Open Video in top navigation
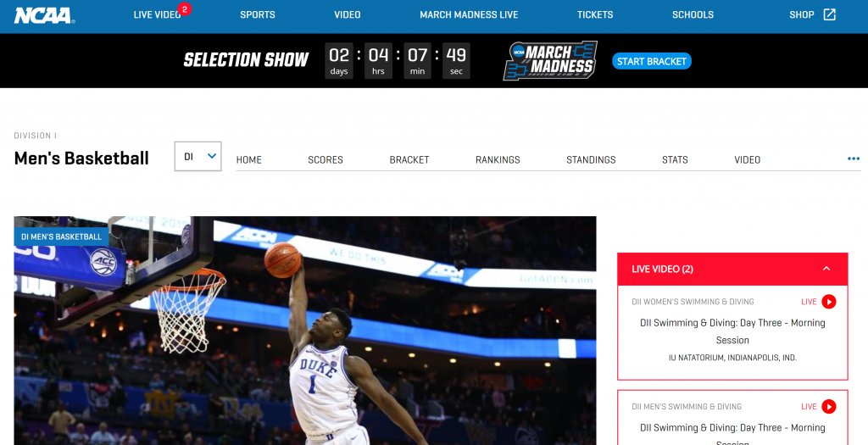Screen dimensions: 868x445 pos(347,15)
